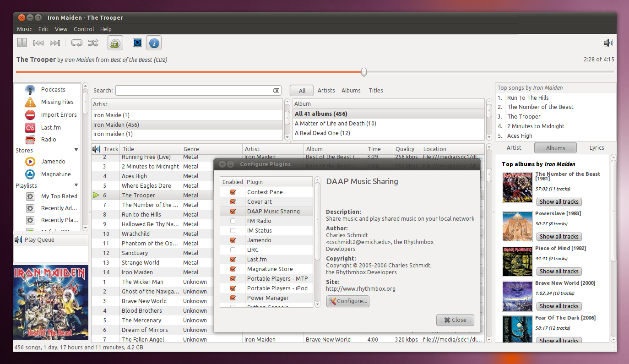Show all tracks for Piece of Mind
This screenshot has height=364, width=629.
pyautogui.click(x=559, y=272)
